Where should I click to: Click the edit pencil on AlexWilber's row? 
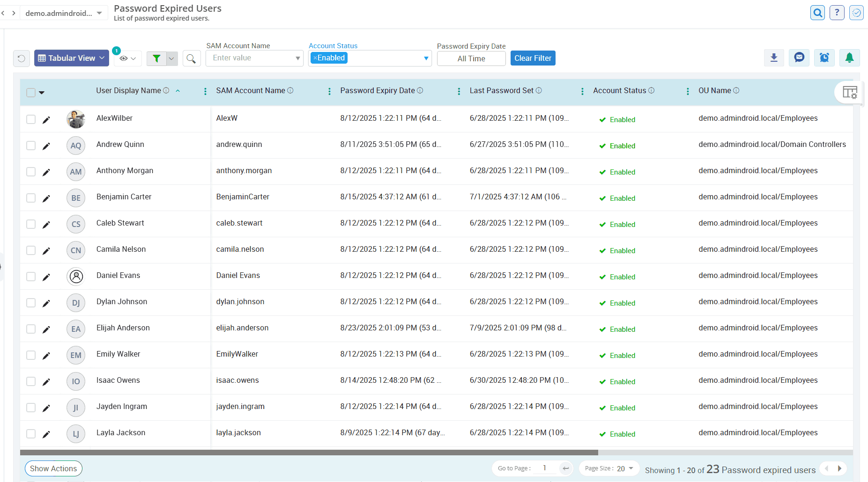pyautogui.click(x=46, y=119)
